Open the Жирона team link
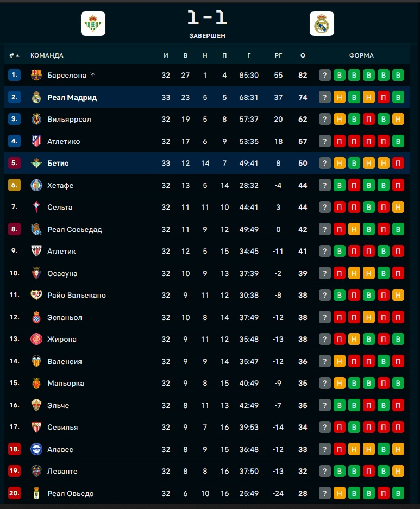The width and height of the screenshot is (420, 509). (62, 339)
